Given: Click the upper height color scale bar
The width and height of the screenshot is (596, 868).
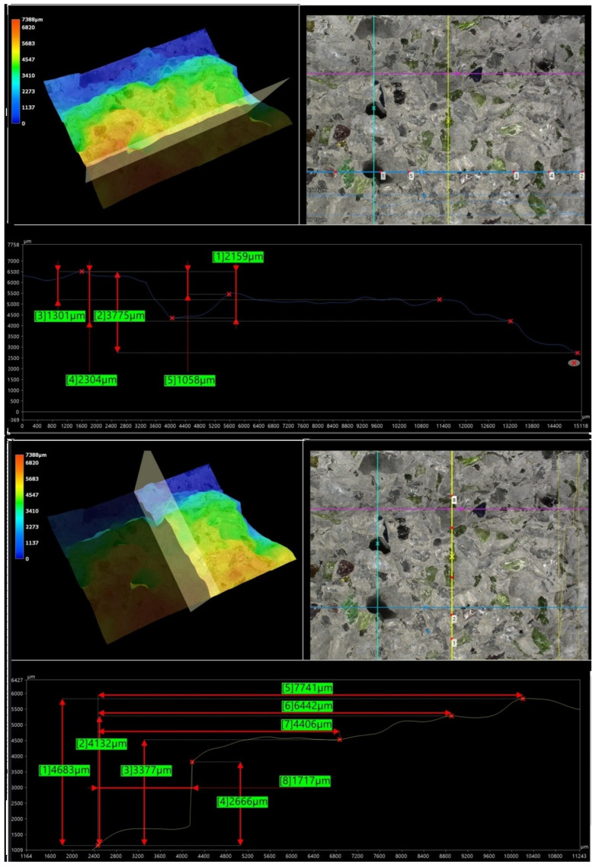Looking at the screenshot, I should point(15,72).
